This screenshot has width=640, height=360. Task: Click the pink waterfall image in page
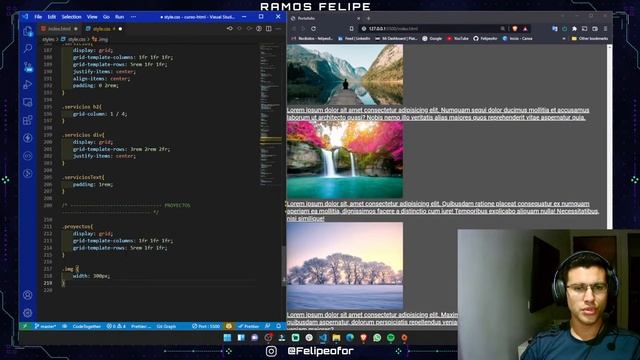point(345,160)
